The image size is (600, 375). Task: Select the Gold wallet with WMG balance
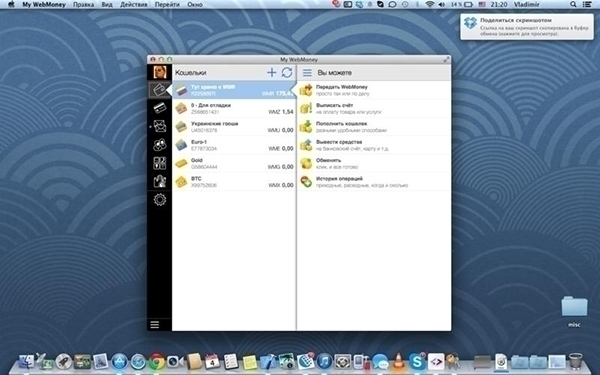click(234, 163)
